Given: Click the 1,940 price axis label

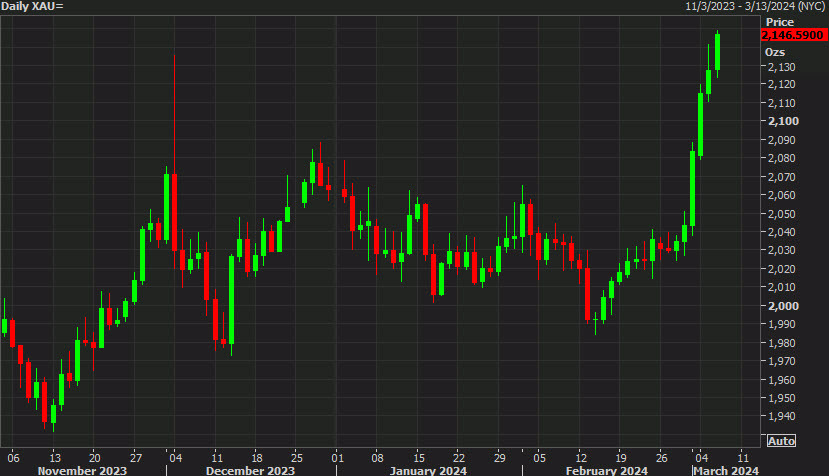Looking at the screenshot, I should pyautogui.click(x=781, y=416).
